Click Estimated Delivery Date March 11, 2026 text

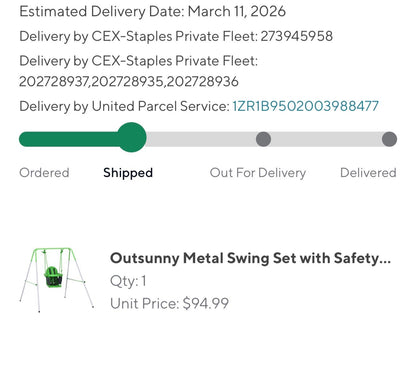(152, 11)
